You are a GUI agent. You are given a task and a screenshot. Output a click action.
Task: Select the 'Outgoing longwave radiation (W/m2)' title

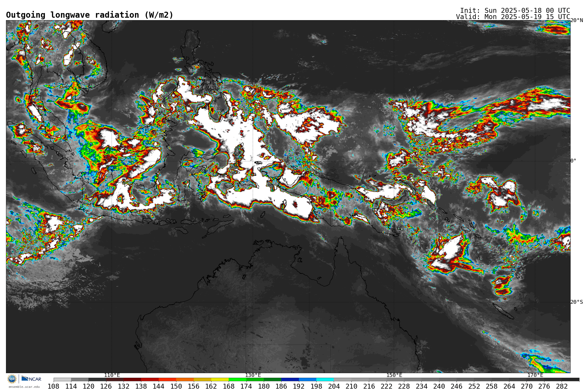coord(90,15)
